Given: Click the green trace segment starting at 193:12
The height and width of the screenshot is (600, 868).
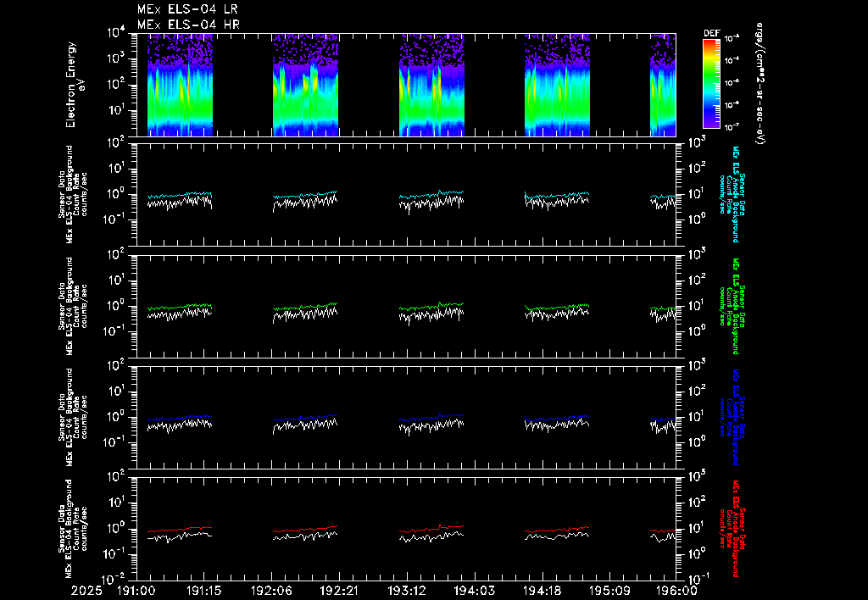Looking at the screenshot, I should pos(431,306).
